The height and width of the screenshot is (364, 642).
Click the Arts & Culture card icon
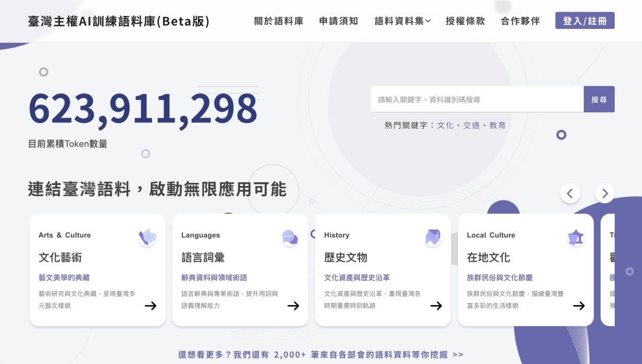(x=146, y=236)
